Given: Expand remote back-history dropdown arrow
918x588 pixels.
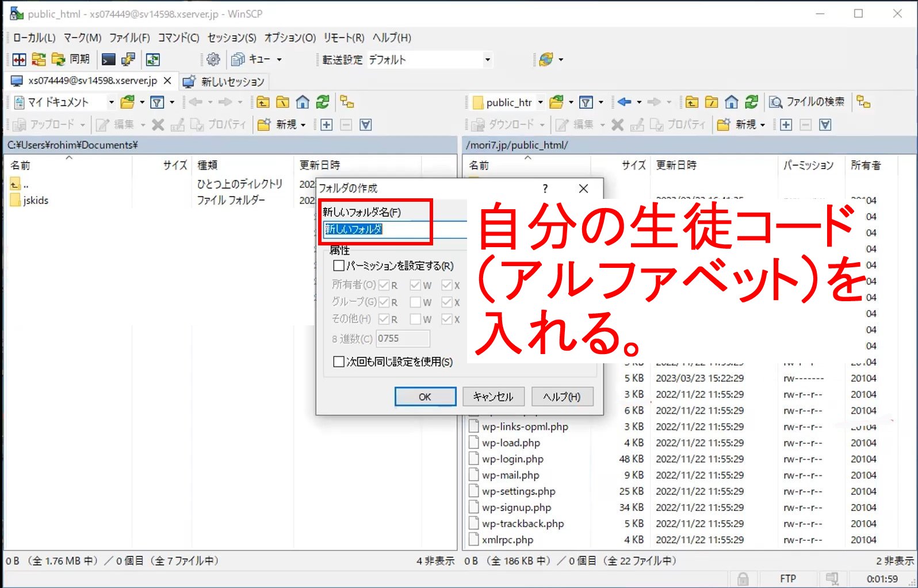Looking at the screenshot, I should [x=639, y=102].
